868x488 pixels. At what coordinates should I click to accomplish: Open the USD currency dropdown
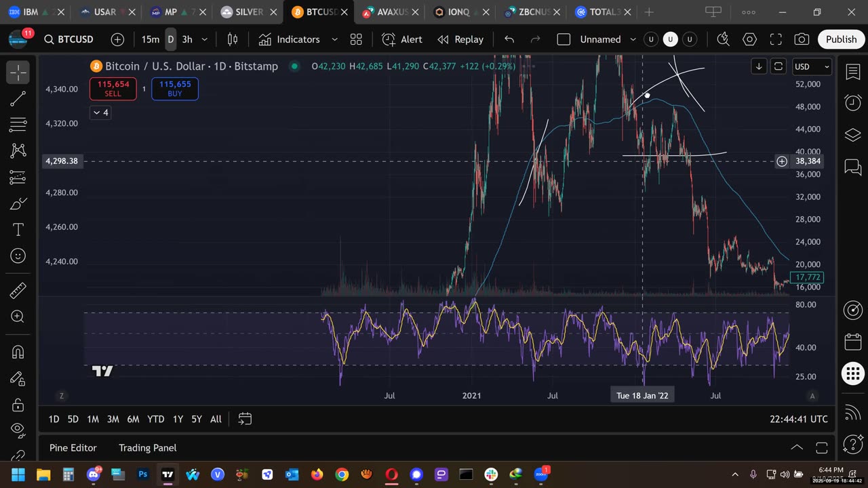[812, 66]
